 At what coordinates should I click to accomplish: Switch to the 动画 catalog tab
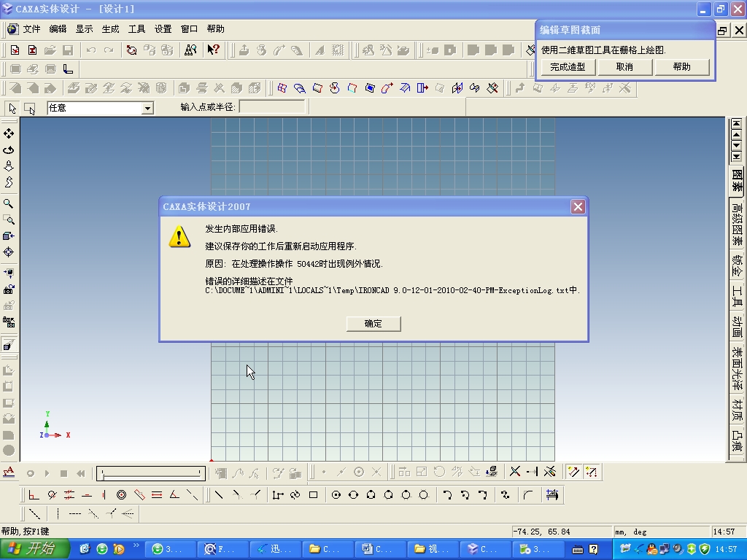coord(737,326)
